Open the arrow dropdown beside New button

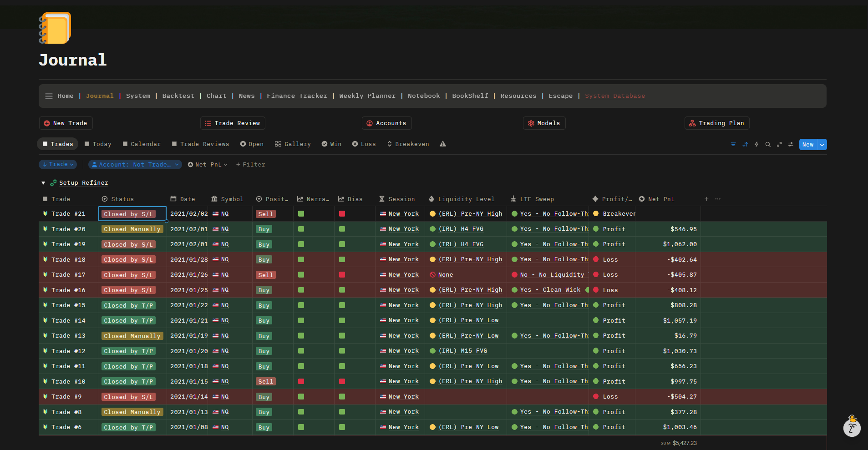822,145
